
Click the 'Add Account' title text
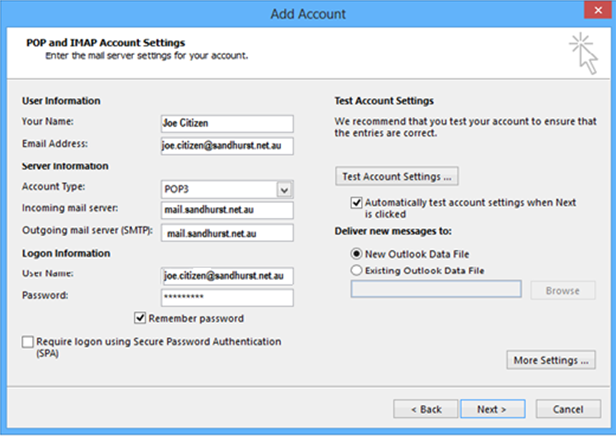pos(308,14)
